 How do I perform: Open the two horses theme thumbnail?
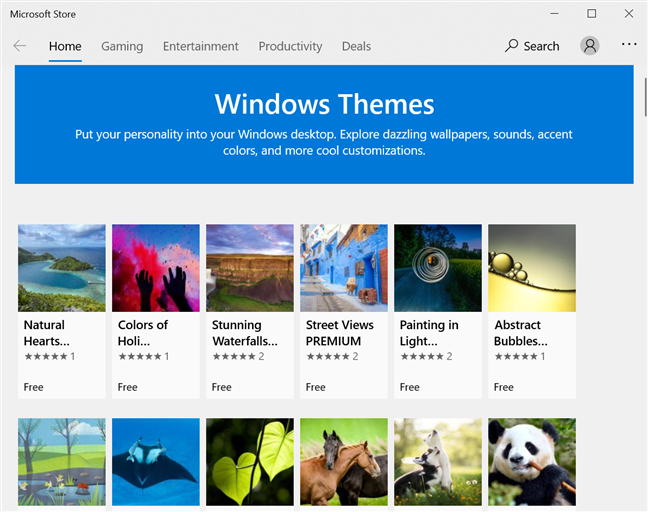[344, 462]
